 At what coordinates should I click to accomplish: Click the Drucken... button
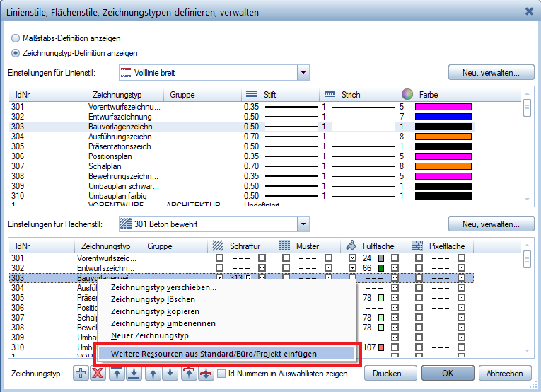point(389,374)
